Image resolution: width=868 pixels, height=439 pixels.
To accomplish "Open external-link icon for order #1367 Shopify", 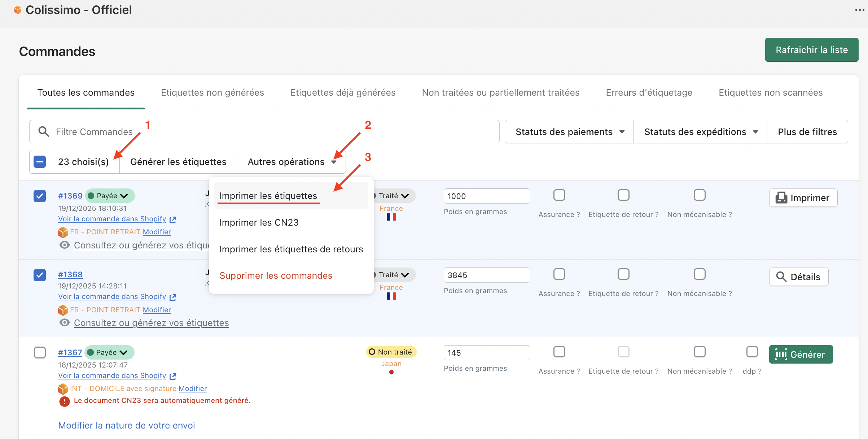I will (173, 376).
